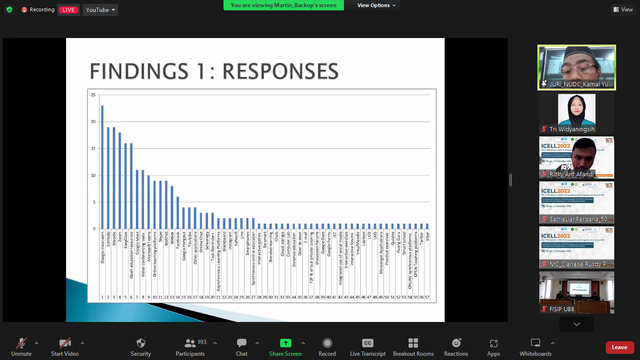Screen dimensions: 640x360
Task: Click the FINDINGS 1: RESPONSES slide title
Action: (x=214, y=71)
